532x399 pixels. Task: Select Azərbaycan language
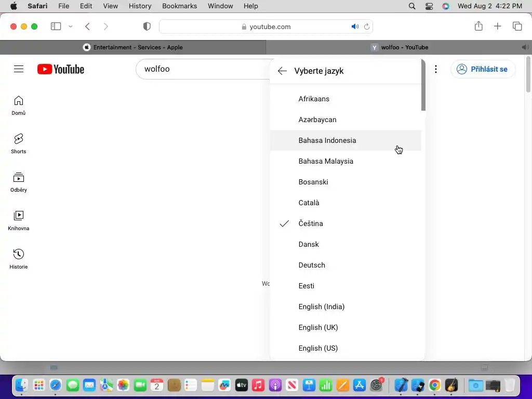tap(345, 119)
